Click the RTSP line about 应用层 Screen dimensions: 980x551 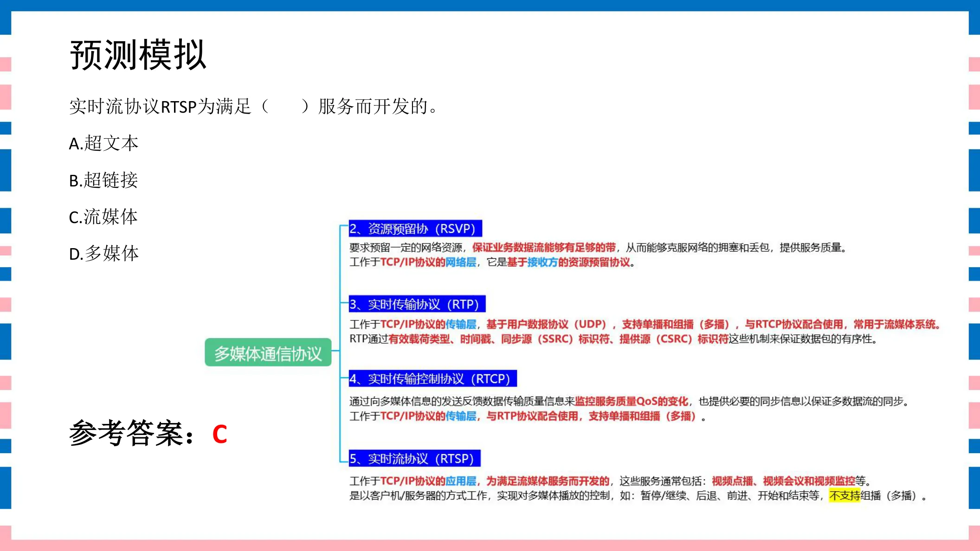[611, 481]
